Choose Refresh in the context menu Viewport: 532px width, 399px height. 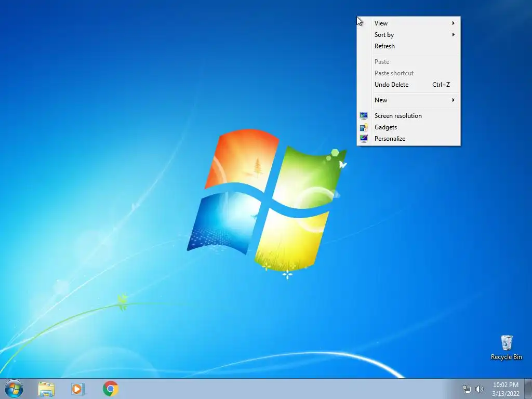click(x=408, y=46)
